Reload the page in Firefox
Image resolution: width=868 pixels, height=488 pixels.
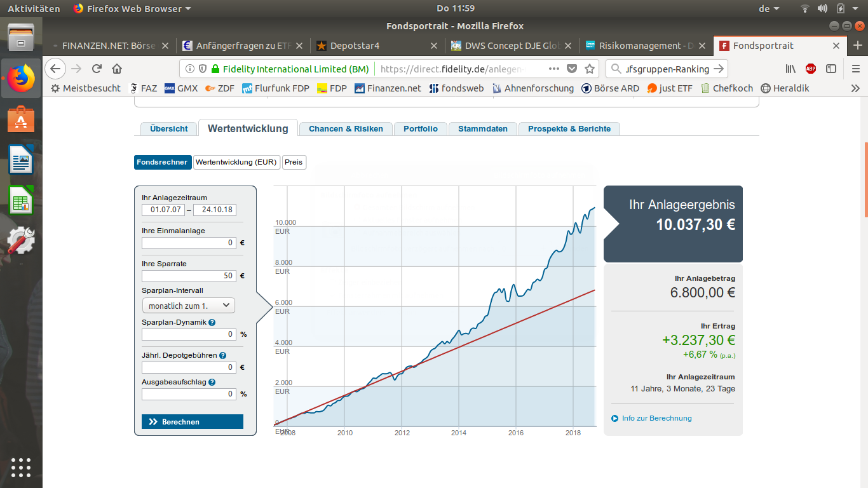(97, 69)
